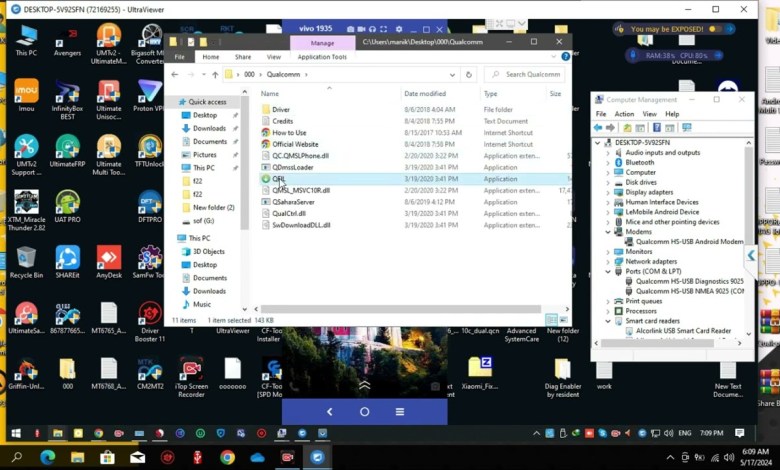The image size is (780, 470).
Task: Click the back arrow in Computer Management toolbar
Action: click(598, 128)
